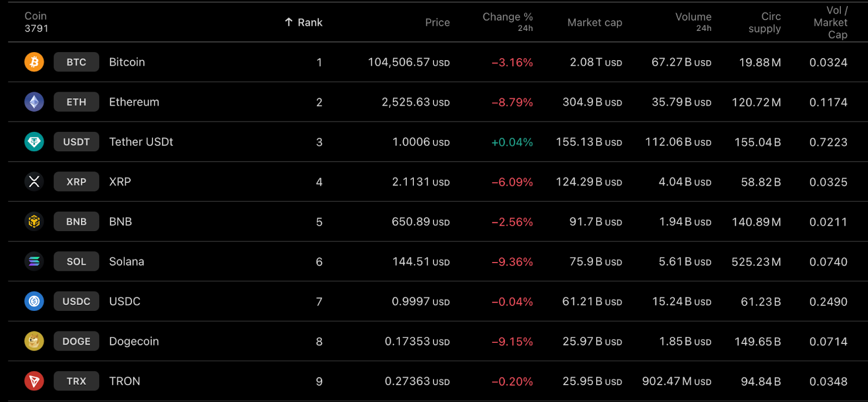Viewport: 868px width, 402px height.
Task: Click the Rank sort arrow icon
Action: point(289,22)
